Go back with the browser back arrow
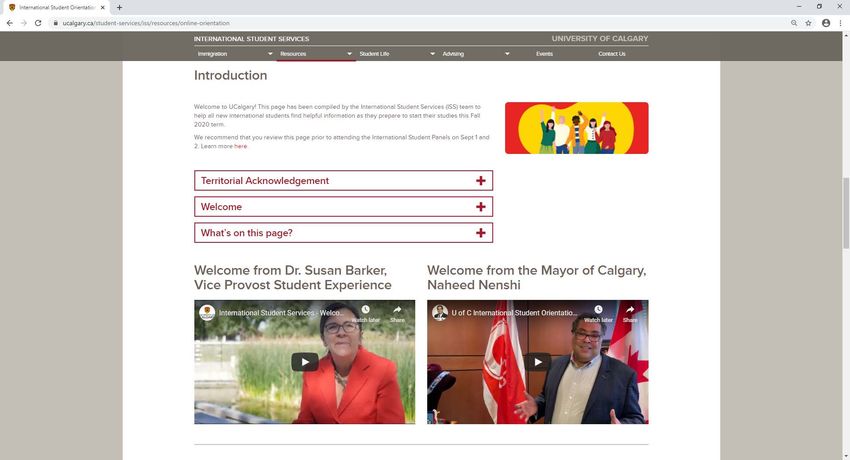Screen dimensions: 850x460 pyautogui.click(x=9, y=23)
